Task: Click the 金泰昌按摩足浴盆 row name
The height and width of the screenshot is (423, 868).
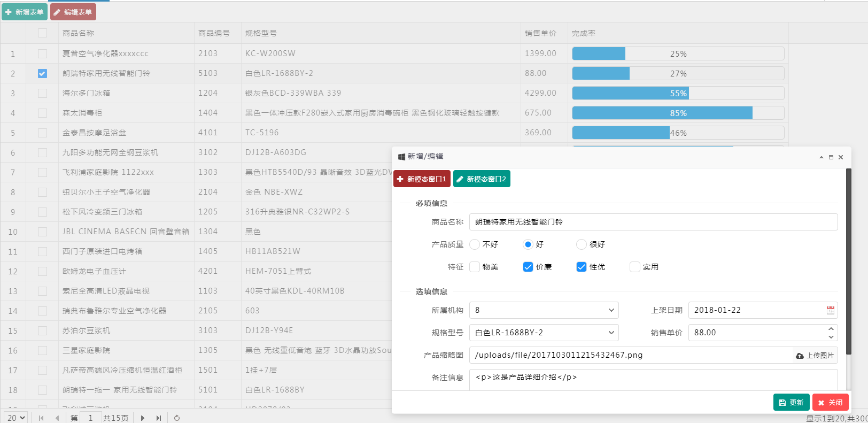Action: click(94, 133)
